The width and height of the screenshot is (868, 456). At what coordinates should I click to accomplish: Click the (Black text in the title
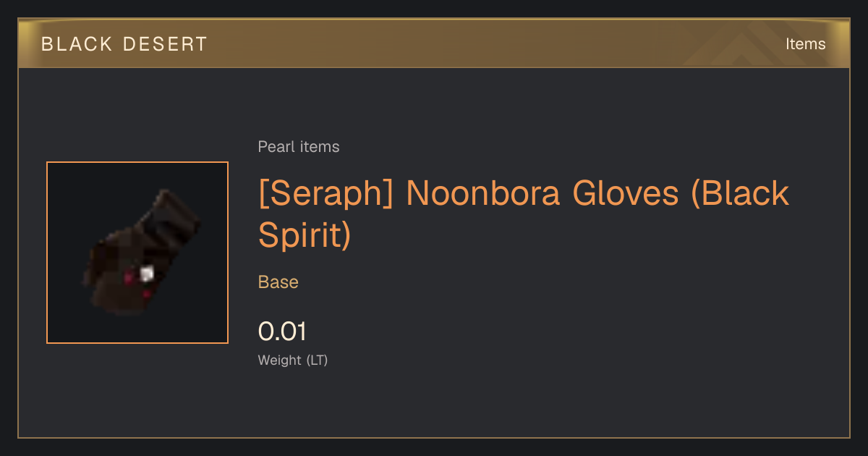(x=740, y=194)
